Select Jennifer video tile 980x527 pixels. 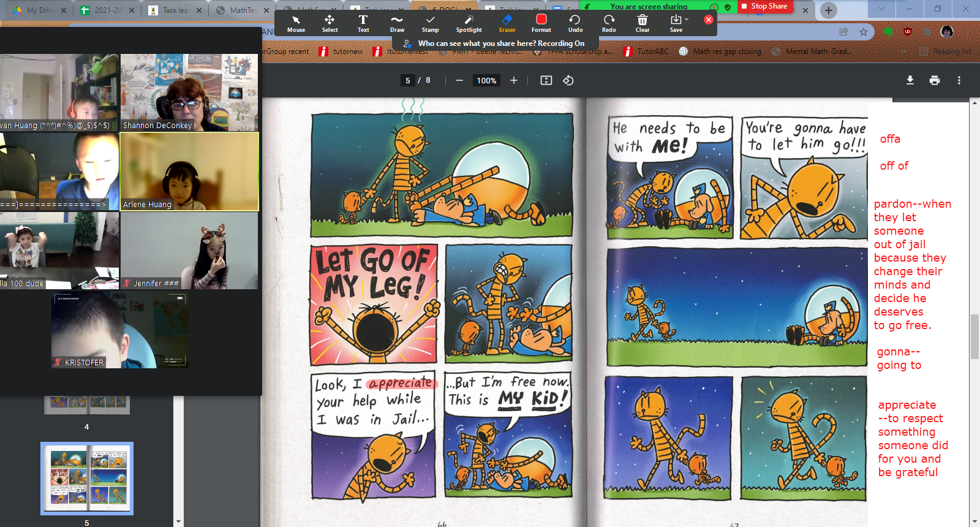(189, 250)
